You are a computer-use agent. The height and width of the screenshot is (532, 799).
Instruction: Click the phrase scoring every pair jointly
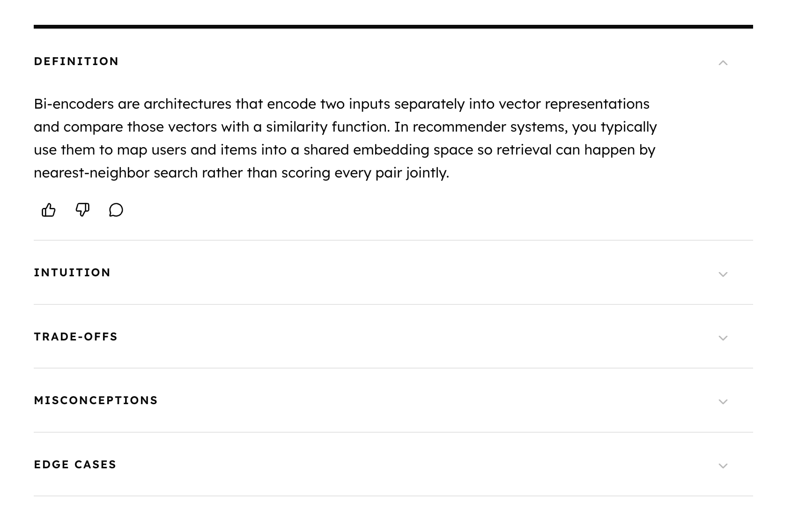365,173
